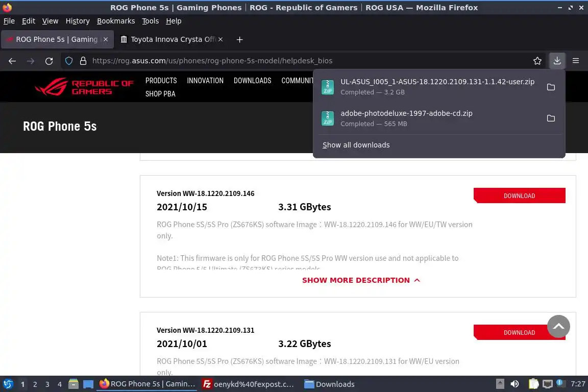Open the Edit menu
The height and width of the screenshot is (392, 588).
pyautogui.click(x=29, y=21)
